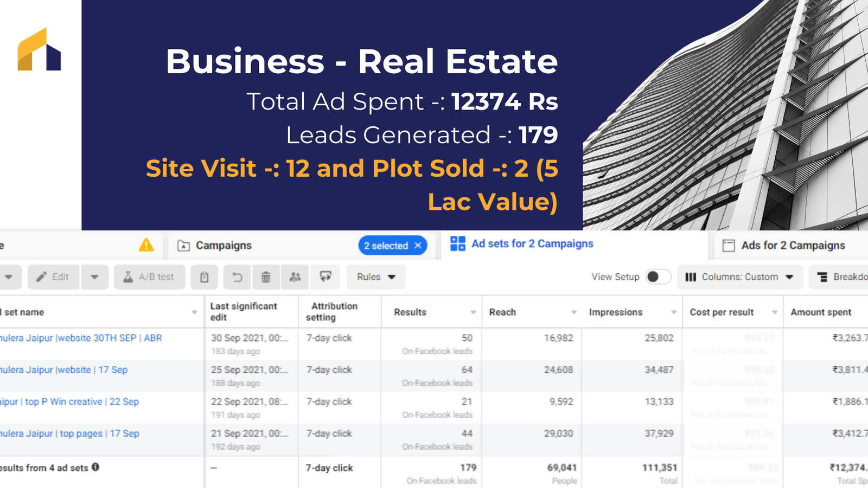Image resolution: width=868 pixels, height=488 pixels.
Task: Expand the Rules dropdown menu
Action: [x=375, y=277]
